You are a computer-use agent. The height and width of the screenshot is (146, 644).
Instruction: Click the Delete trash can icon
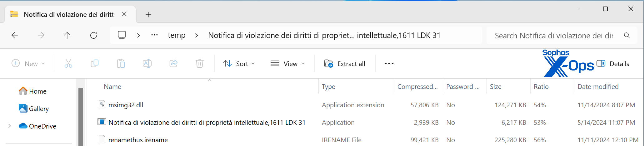click(200, 64)
